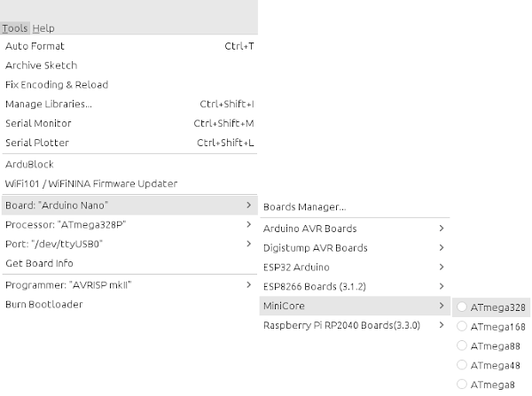Expand ESP8266 Boards (3.1.2) submenu

[355, 286]
